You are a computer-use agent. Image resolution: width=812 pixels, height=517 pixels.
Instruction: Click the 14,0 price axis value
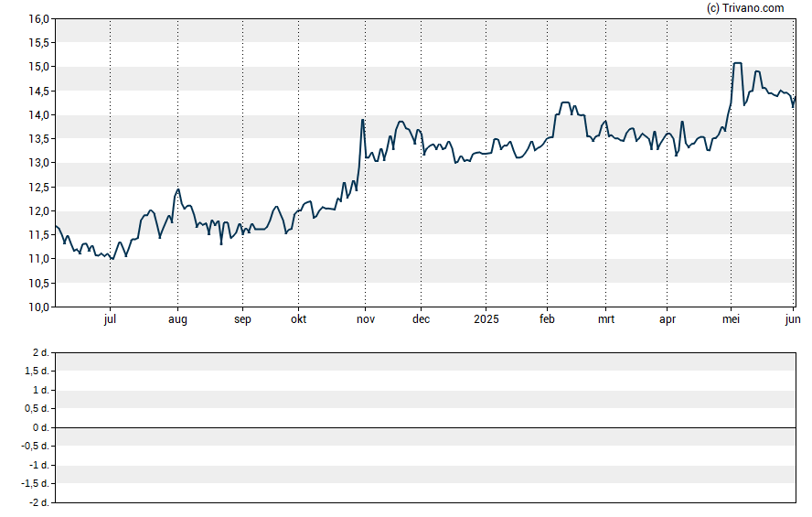(x=38, y=115)
